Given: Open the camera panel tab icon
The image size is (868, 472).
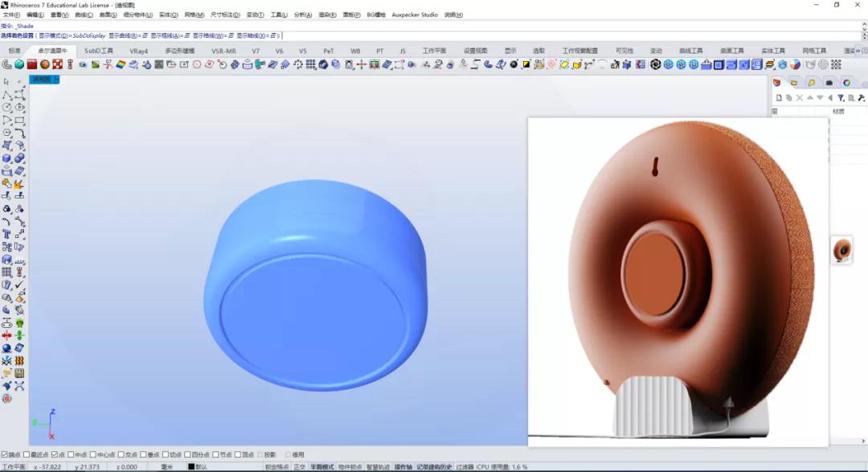Looking at the screenshot, I should coord(829,83).
